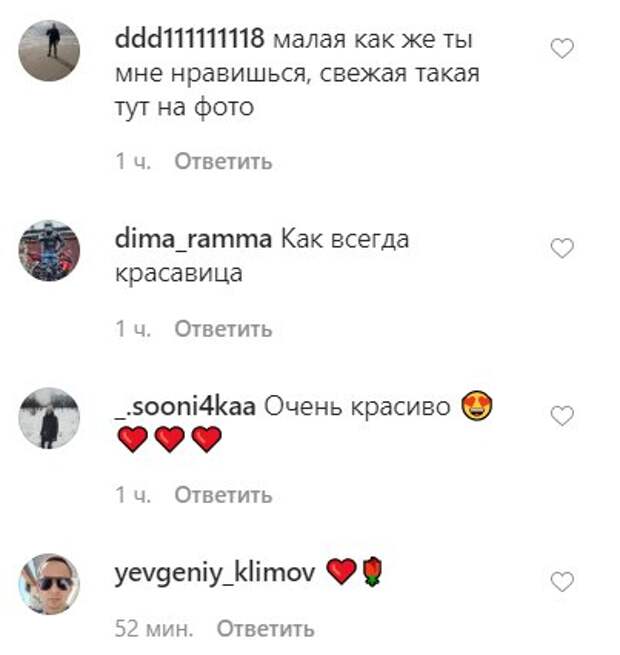This screenshot has width=620, height=655.
Task: Open ddd11111118's profile picture
Action: point(49,50)
